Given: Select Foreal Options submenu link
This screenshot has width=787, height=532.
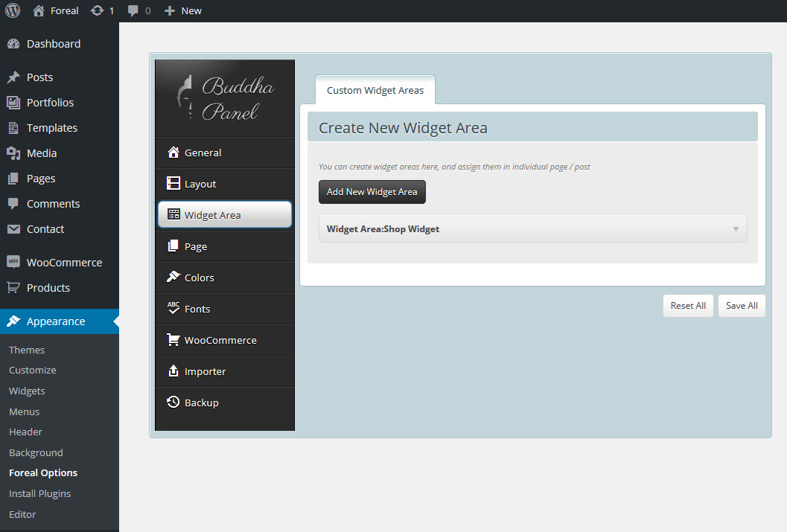Looking at the screenshot, I should 43,472.
